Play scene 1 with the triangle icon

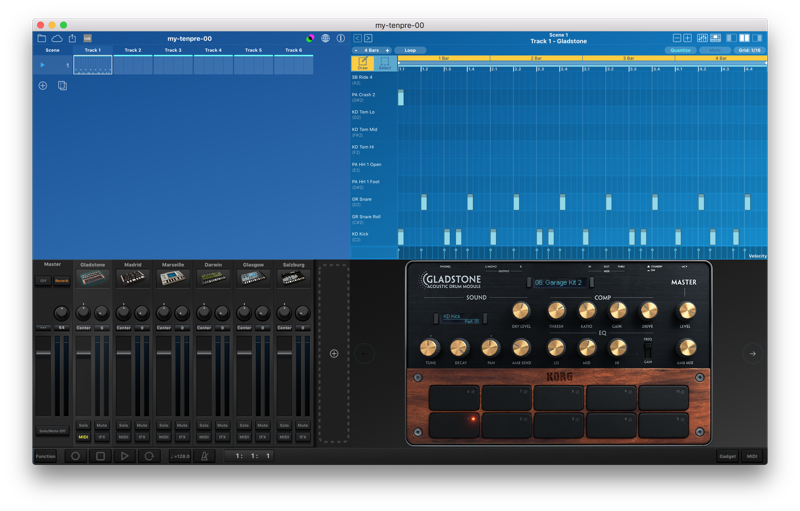pos(42,65)
